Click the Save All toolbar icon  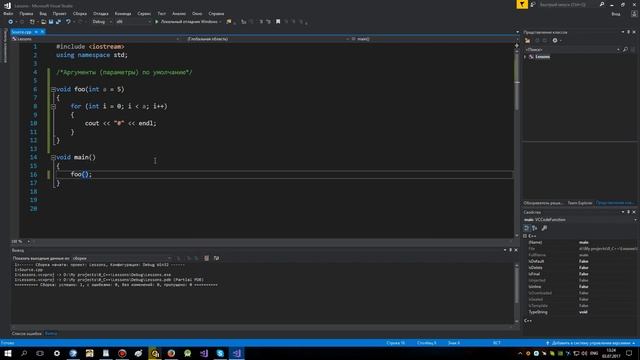(x=58, y=22)
